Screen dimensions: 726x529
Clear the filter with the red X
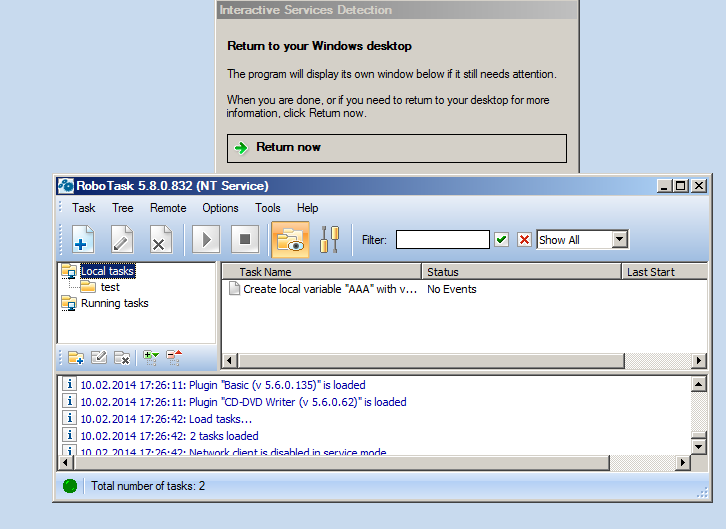[x=524, y=240]
